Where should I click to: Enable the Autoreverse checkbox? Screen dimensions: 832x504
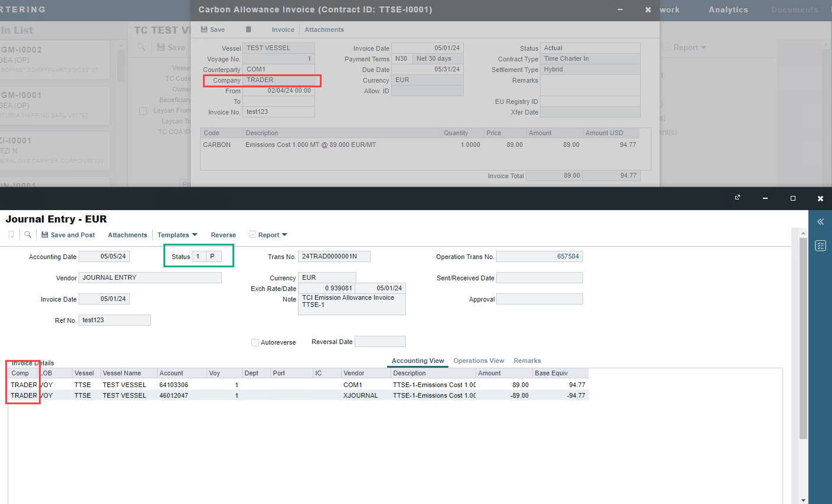click(x=255, y=342)
